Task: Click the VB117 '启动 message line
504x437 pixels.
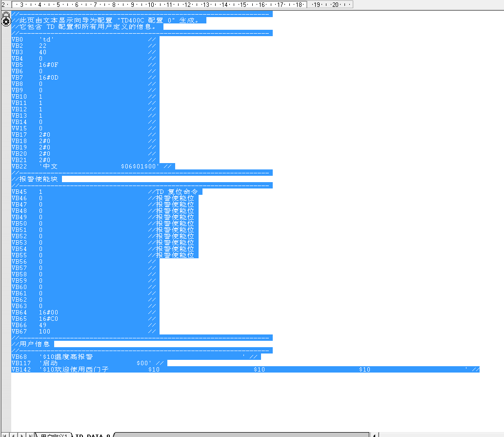Action: [x=89, y=363]
